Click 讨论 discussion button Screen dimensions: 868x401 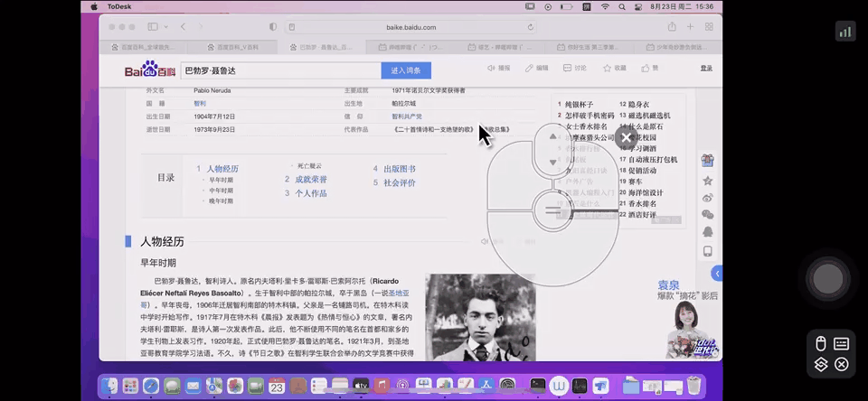[575, 68]
